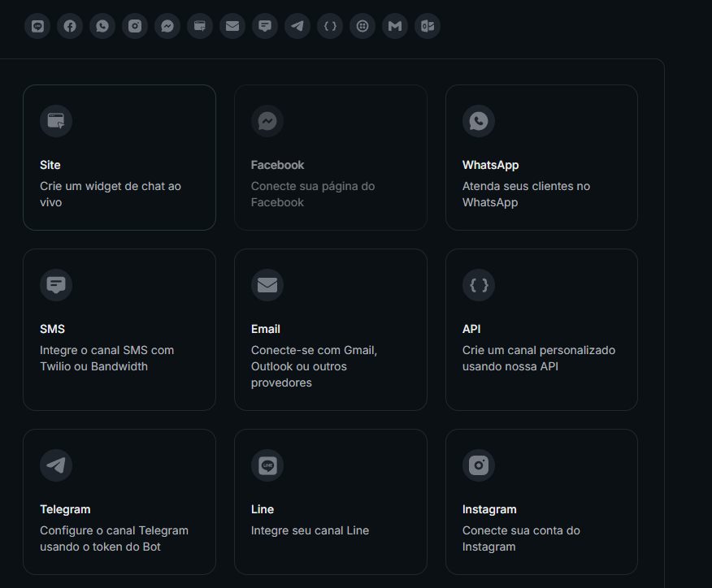Pick the Telegram channel card
The image size is (712, 588).
point(119,501)
